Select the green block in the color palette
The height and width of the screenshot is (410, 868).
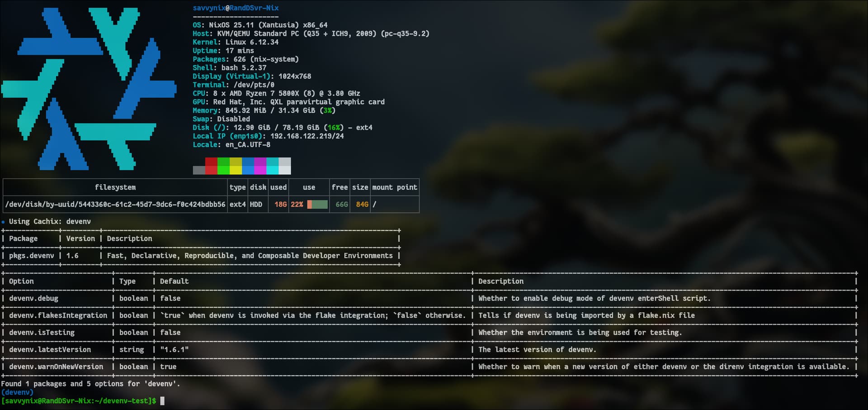point(223,166)
